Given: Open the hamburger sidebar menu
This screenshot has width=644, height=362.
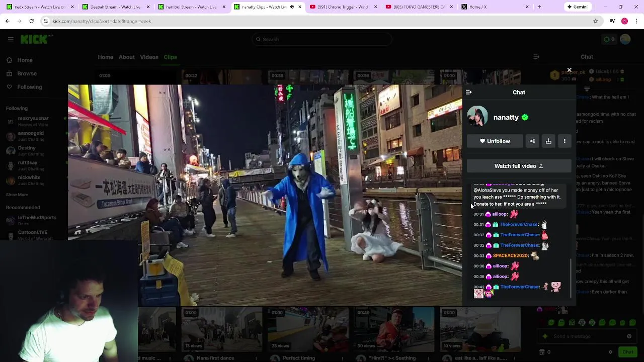Looking at the screenshot, I should point(11,39).
